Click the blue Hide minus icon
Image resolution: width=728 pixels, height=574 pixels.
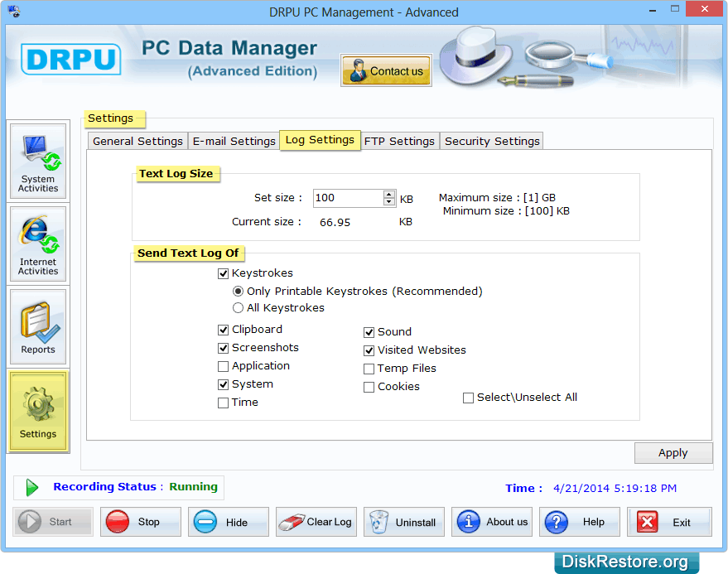(205, 522)
